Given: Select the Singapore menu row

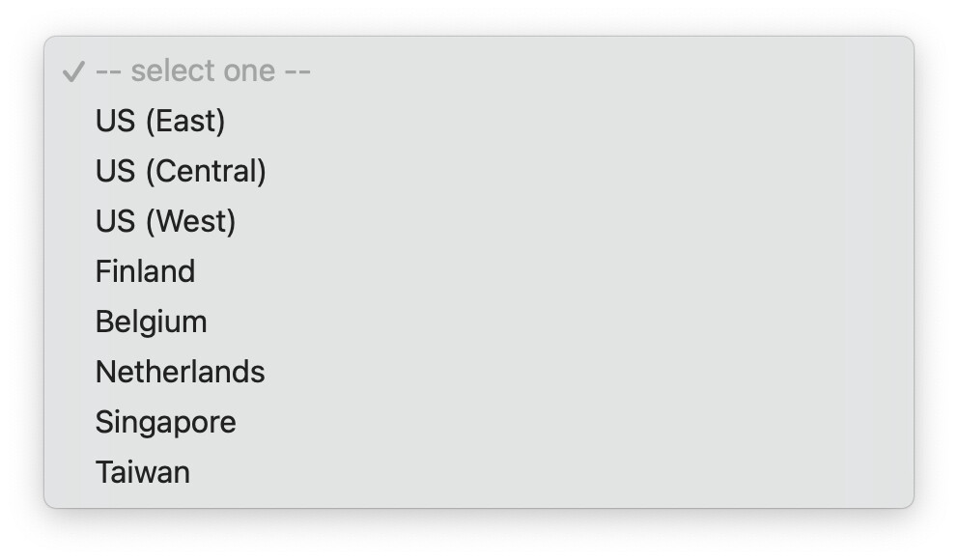Looking at the screenshot, I should [x=165, y=423].
